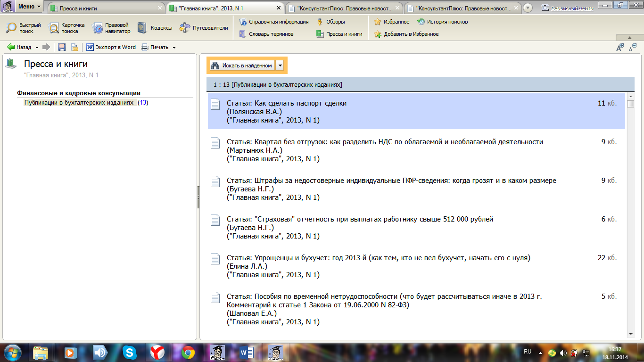The width and height of the screenshot is (644, 362).
Task: Open Microsoft Word from the taskbar
Action: [x=247, y=353]
